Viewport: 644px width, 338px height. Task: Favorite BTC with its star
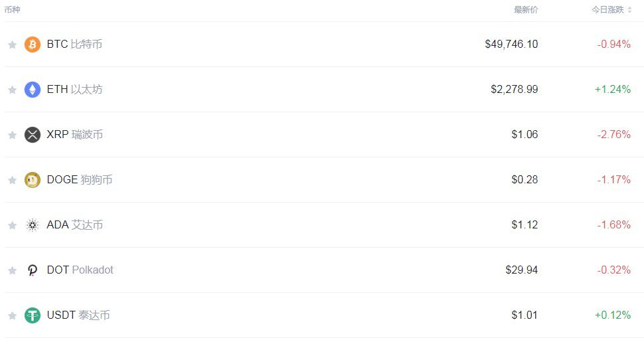[x=12, y=44]
